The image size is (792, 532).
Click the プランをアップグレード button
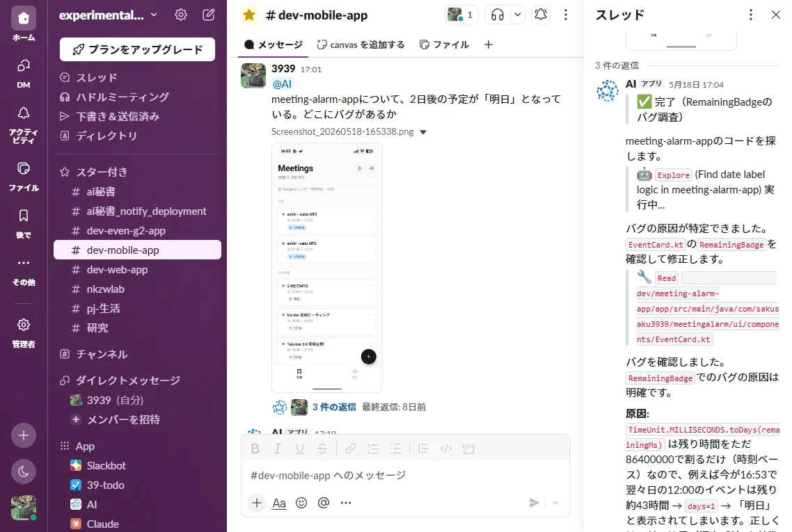click(137, 49)
